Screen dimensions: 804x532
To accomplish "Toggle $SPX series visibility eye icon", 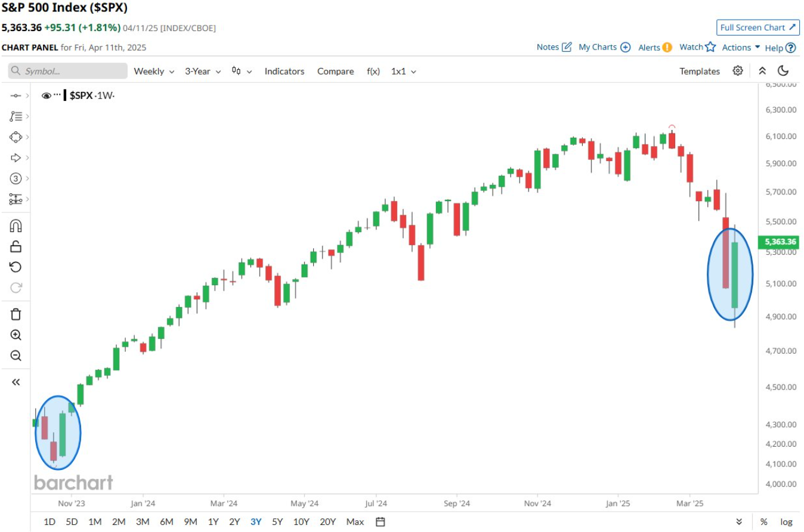I will point(47,95).
